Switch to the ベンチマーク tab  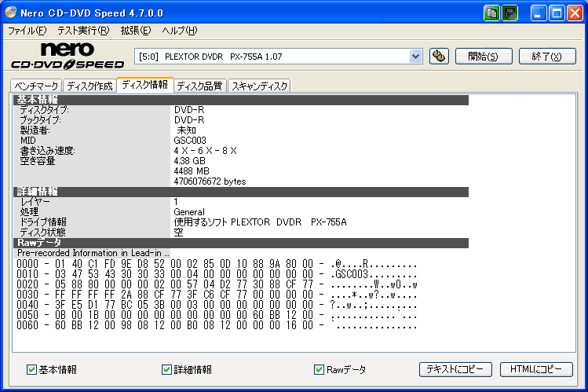36,86
